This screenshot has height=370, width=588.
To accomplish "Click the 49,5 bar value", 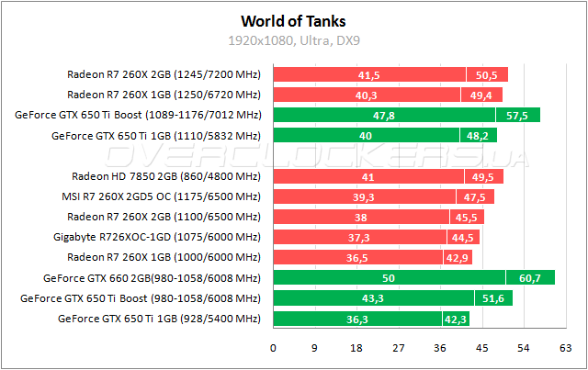I will (483, 177).
